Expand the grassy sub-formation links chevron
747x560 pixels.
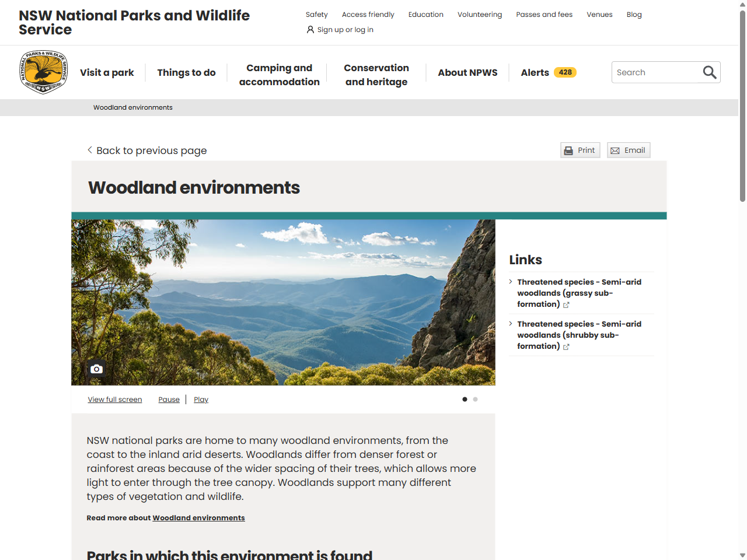click(511, 281)
